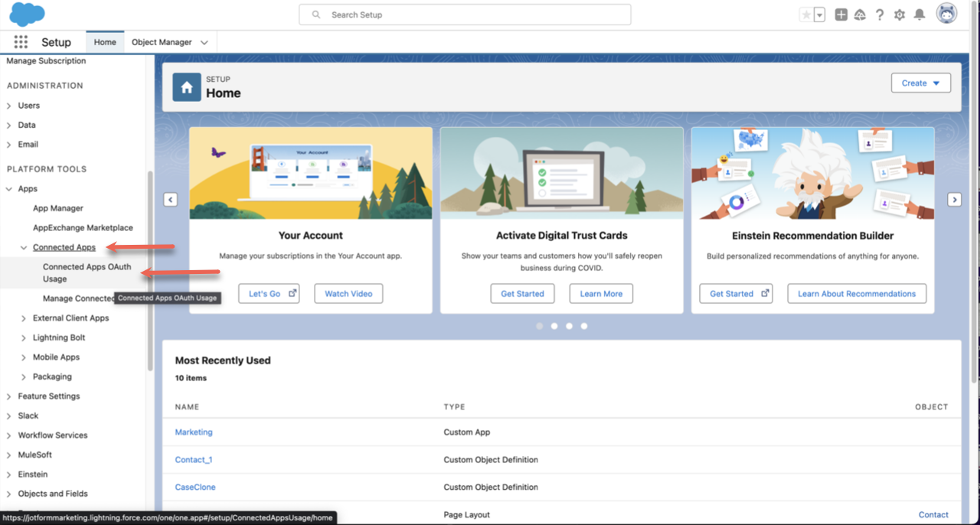Expand the Objects and Fields node
The image size is (980, 525).
[x=9, y=494]
